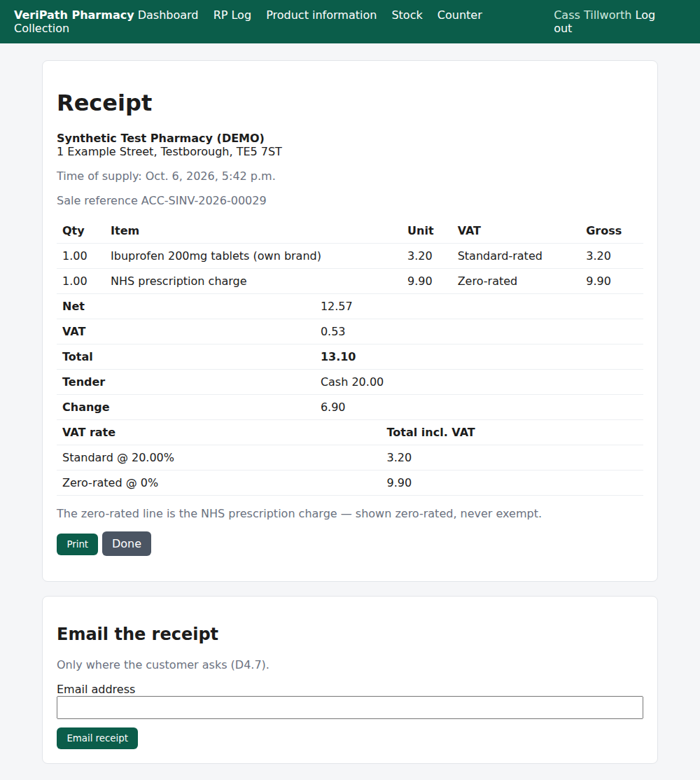This screenshot has width=700, height=780.
Task: Click the Net value 12.57
Action: [x=336, y=307]
